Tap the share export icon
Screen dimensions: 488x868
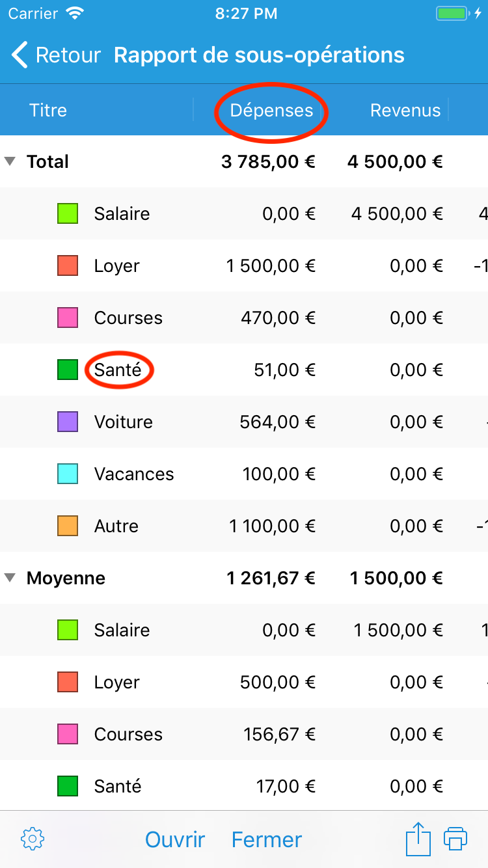click(418, 839)
